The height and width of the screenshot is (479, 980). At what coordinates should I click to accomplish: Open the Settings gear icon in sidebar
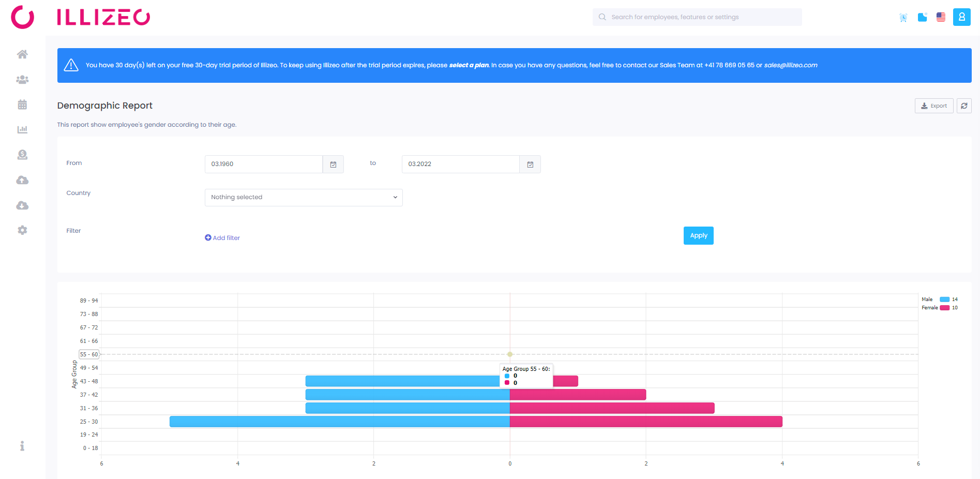click(22, 230)
